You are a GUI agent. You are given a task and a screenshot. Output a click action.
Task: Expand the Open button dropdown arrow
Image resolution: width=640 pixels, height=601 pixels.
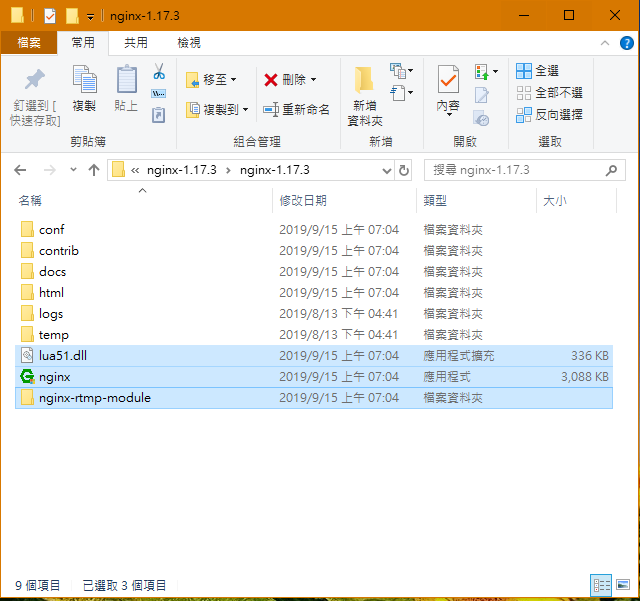point(495,71)
